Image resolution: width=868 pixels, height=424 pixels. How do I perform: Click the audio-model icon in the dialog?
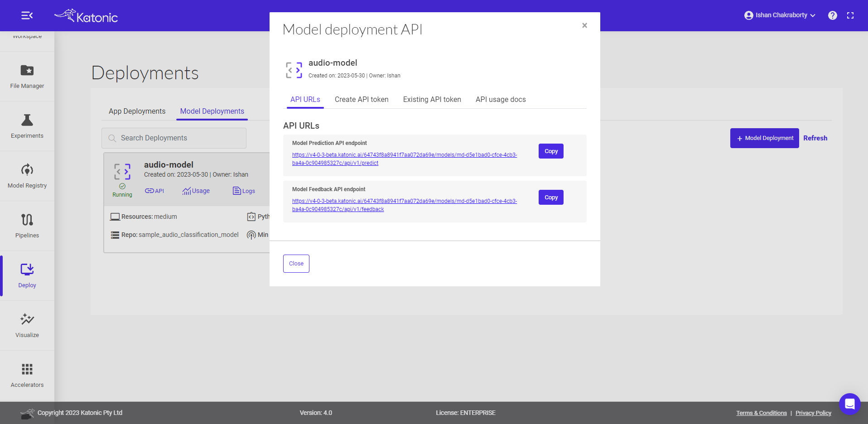coord(294,70)
